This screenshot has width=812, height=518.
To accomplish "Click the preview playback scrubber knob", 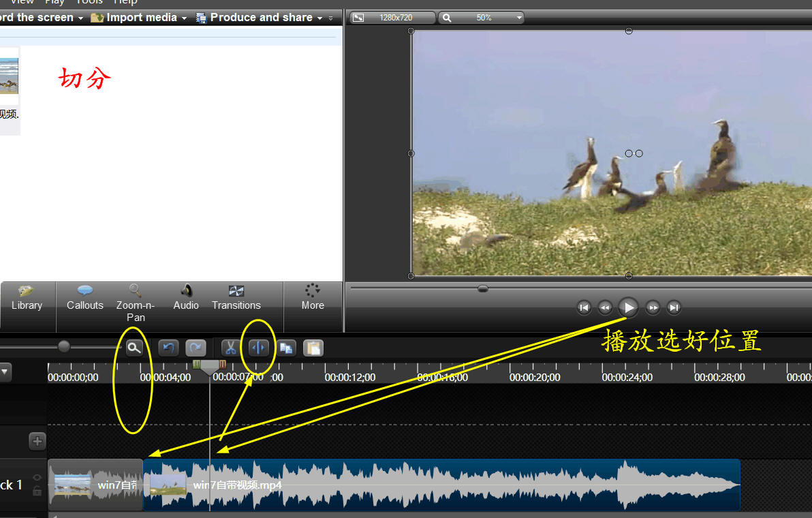I will [x=483, y=288].
